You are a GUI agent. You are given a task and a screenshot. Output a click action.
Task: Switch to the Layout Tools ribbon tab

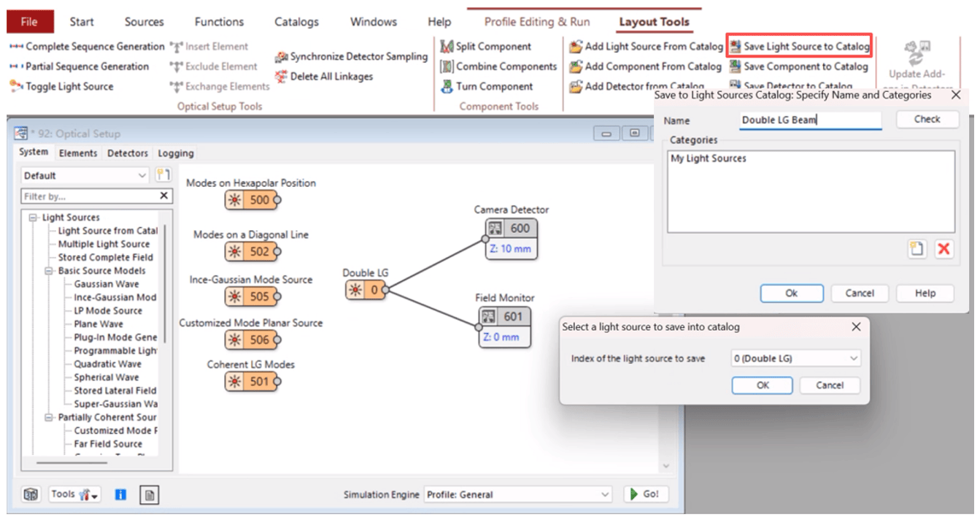655,22
